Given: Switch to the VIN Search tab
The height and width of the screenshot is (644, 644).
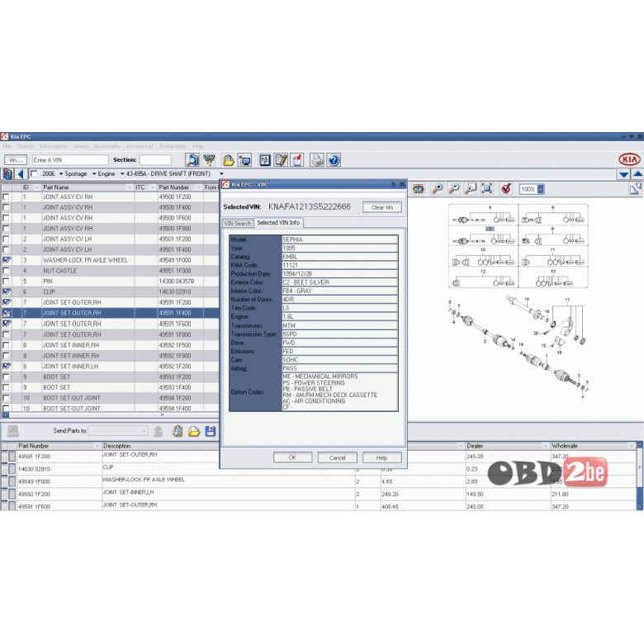Looking at the screenshot, I should [238, 224].
